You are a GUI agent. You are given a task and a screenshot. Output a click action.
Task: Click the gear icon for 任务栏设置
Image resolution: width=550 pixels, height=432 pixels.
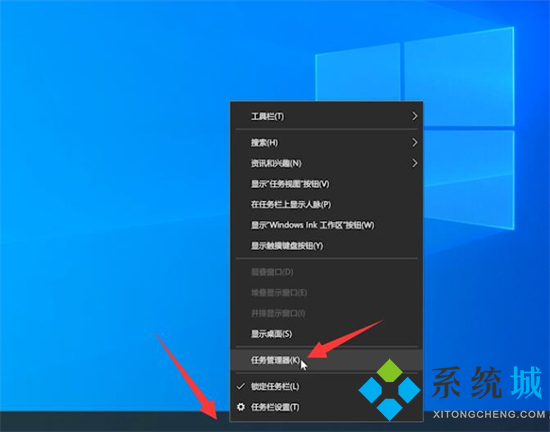(241, 407)
